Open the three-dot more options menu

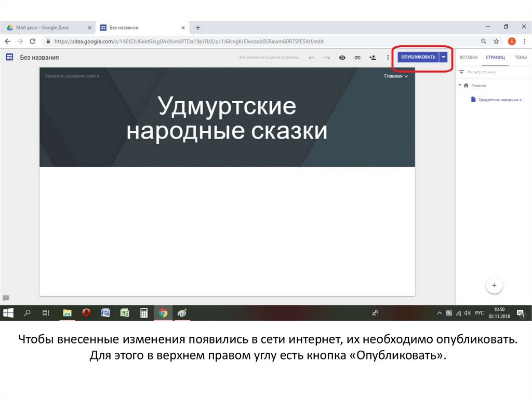coord(388,58)
